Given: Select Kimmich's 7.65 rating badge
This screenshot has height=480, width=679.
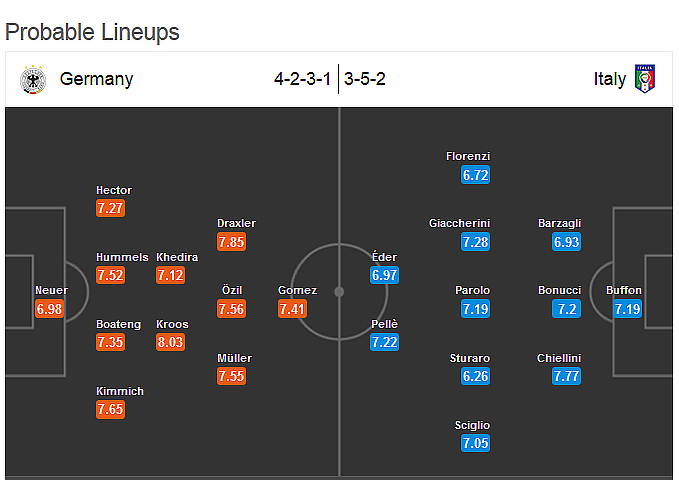Looking at the screenshot, I should (x=111, y=409).
